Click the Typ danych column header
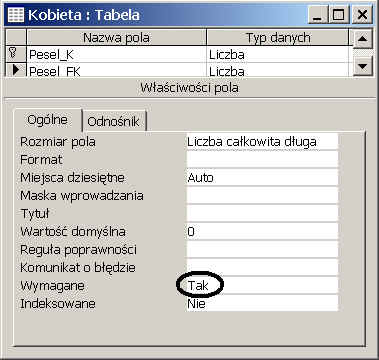The image size is (379, 360). click(x=278, y=38)
